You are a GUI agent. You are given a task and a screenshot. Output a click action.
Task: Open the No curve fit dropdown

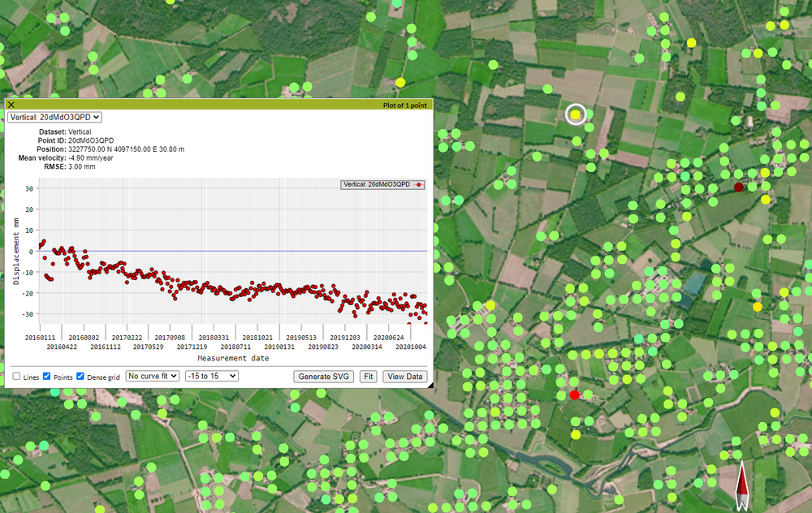(x=153, y=377)
